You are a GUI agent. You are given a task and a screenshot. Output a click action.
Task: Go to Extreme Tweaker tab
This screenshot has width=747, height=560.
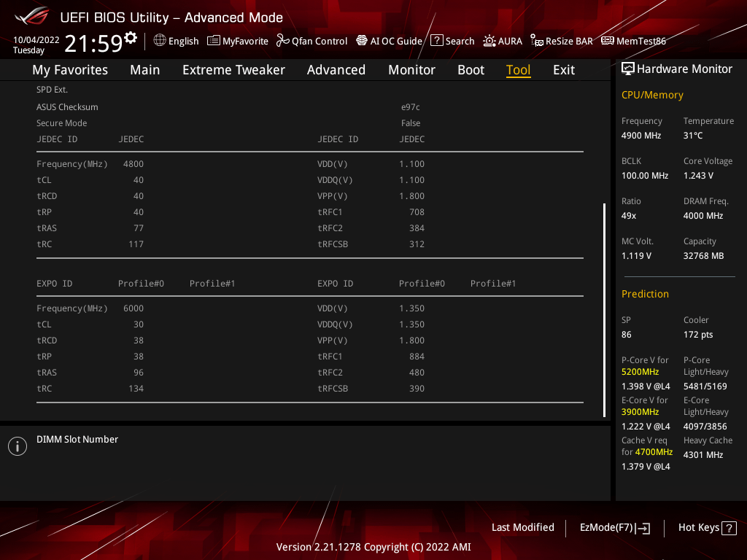tap(233, 70)
